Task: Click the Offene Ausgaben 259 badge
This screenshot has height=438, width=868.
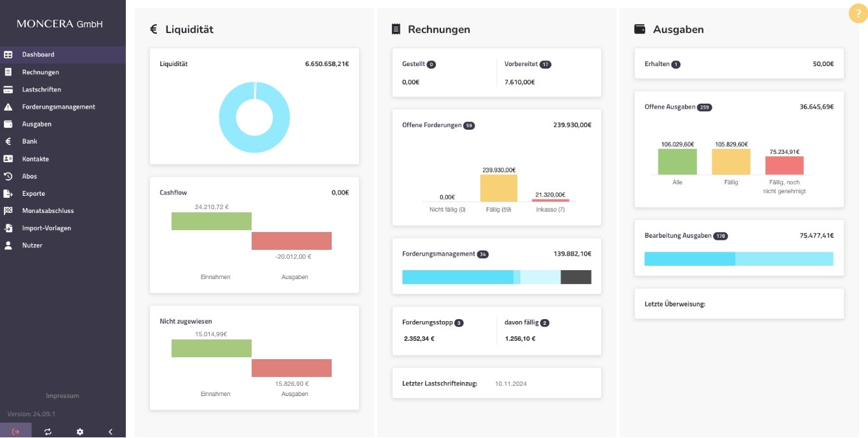Action: pyautogui.click(x=704, y=107)
